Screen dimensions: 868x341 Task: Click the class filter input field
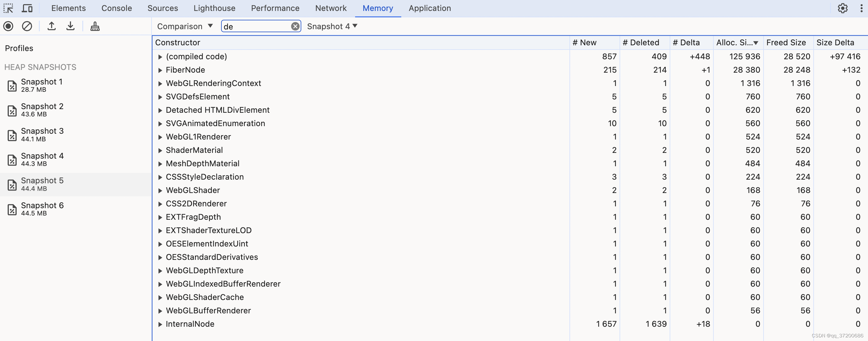pyautogui.click(x=255, y=26)
